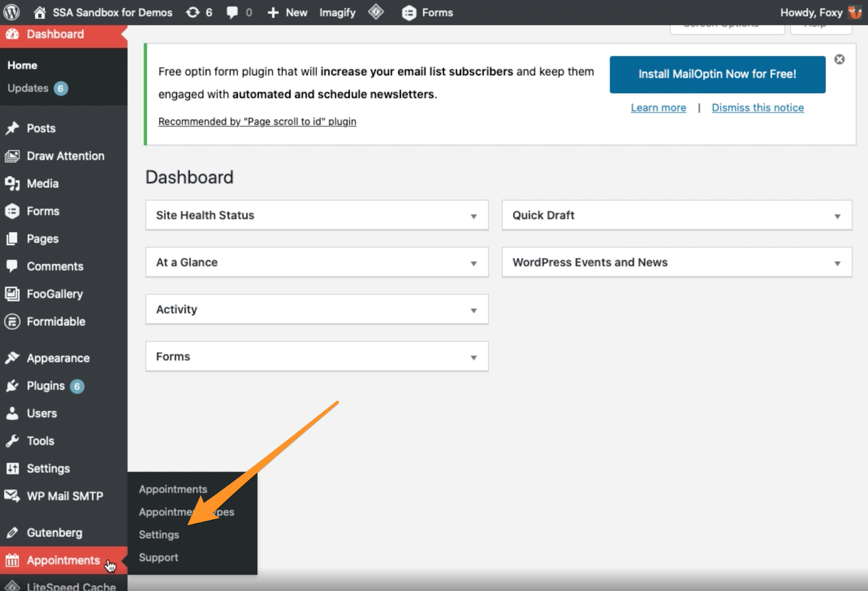Click the Gutenberg pencil icon
Image resolution: width=868 pixels, height=591 pixels.
click(x=12, y=532)
